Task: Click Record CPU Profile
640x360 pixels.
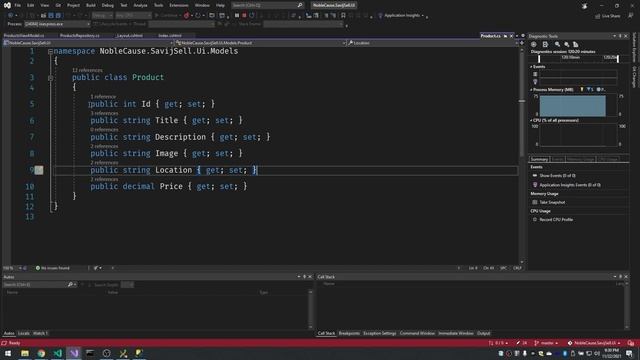Action: 556,220
